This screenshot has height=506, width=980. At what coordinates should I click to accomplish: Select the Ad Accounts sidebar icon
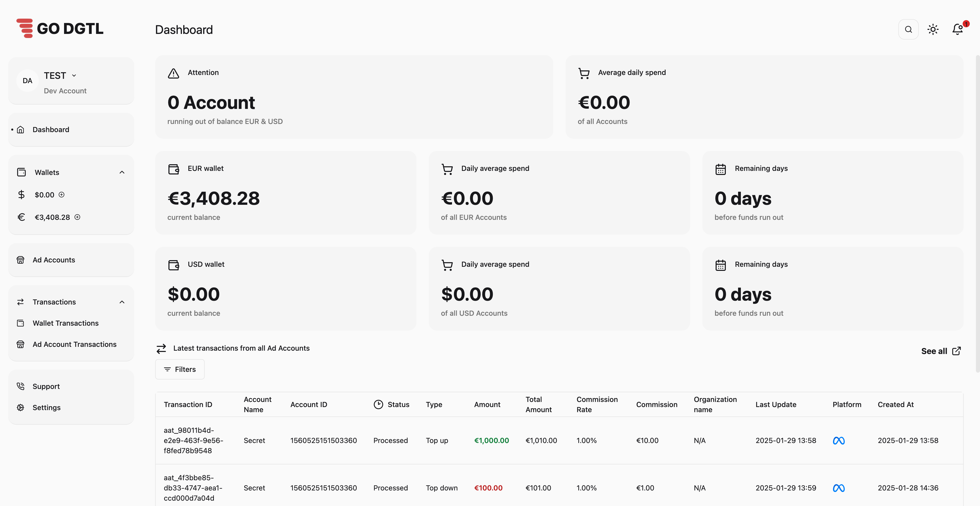[x=20, y=260]
